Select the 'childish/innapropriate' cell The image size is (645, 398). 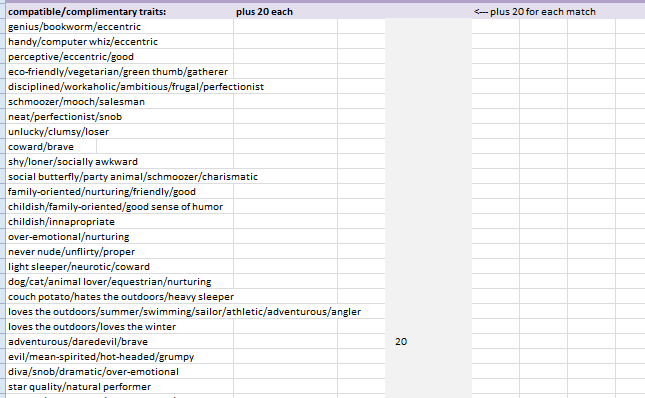pyautogui.click(x=61, y=222)
